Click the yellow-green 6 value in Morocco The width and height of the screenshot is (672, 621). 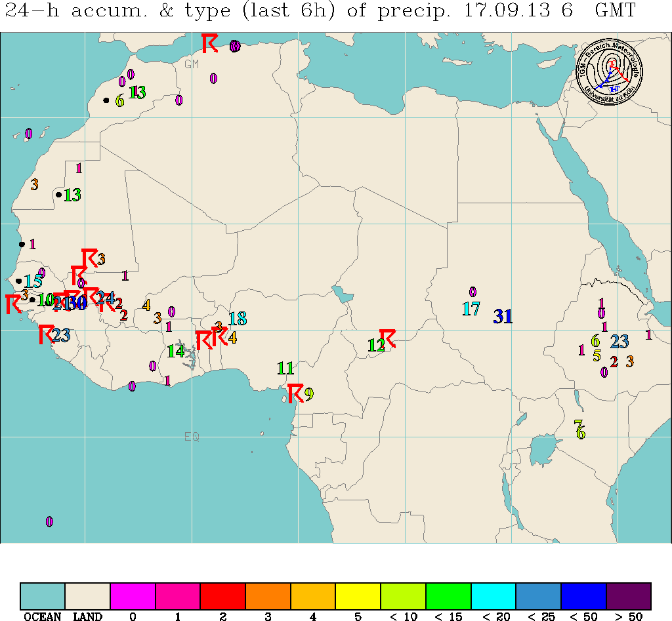(119, 101)
